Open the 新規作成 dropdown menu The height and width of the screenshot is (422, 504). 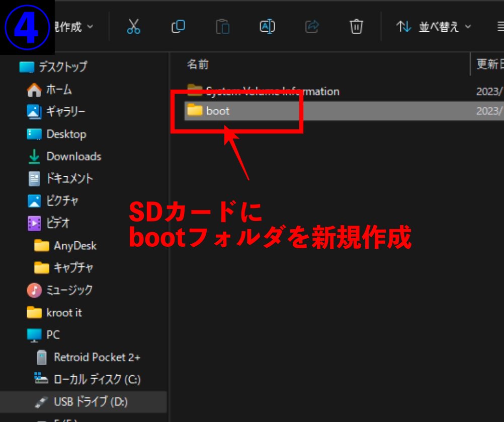[74, 27]
